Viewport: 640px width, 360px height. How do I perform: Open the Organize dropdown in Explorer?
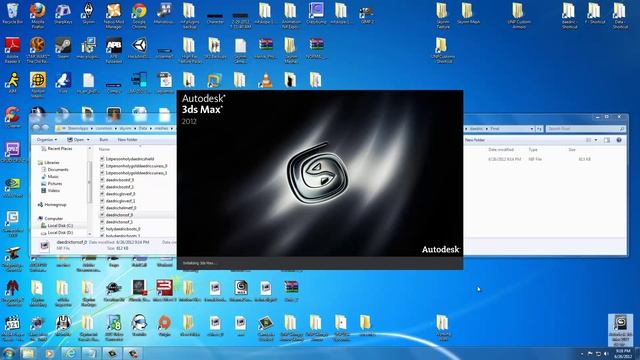[x=47, y=140]
